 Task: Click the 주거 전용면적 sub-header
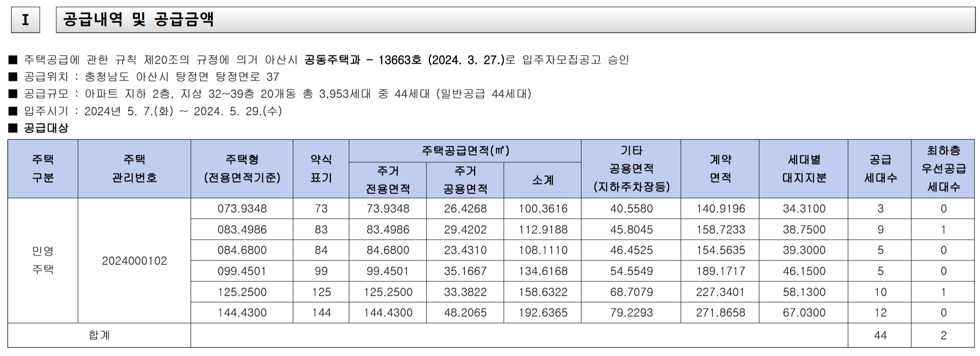388,180
